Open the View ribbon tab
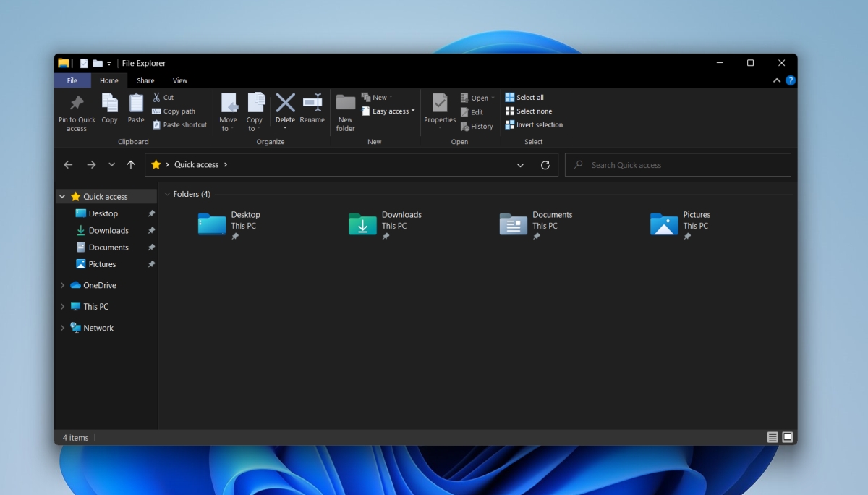This screenshot has height=495, width=868. click(x=180, y=80)
